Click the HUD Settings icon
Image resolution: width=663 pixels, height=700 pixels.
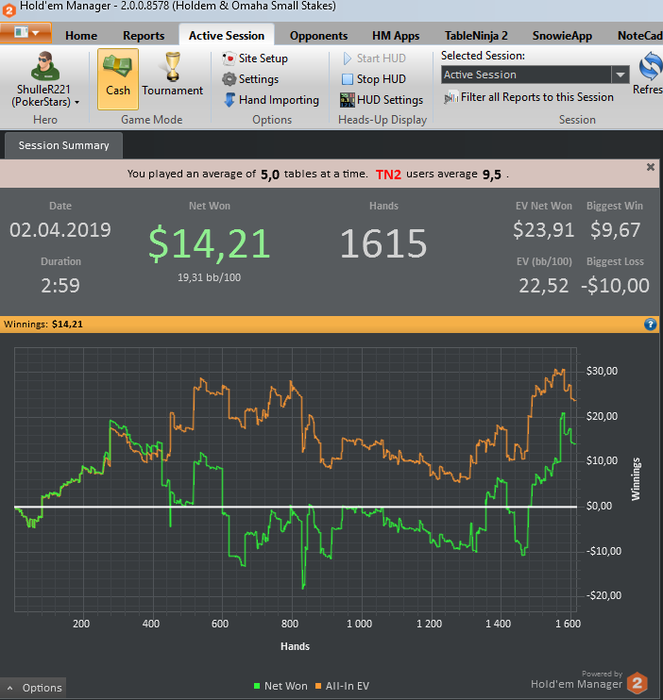(347, 100)
